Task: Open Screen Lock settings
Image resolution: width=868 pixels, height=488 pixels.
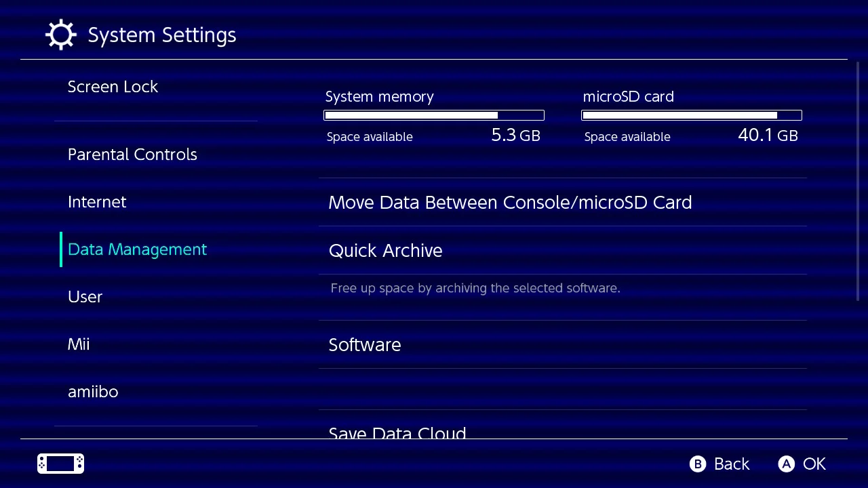Action: (113, 87)
